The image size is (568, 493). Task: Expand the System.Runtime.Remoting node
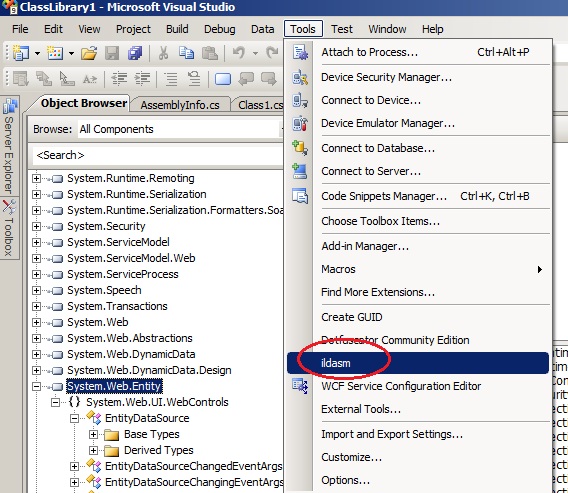click(36, 178)
